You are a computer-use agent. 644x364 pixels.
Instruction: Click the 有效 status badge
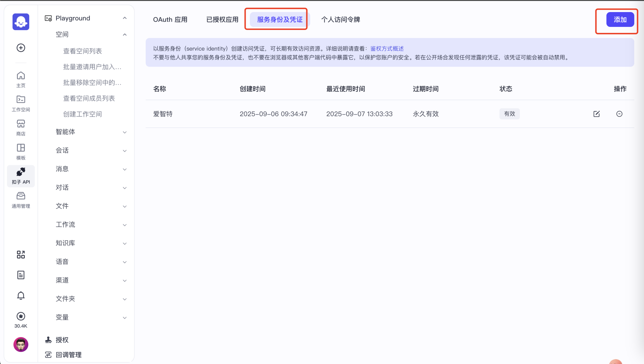(x=509, y=114)
